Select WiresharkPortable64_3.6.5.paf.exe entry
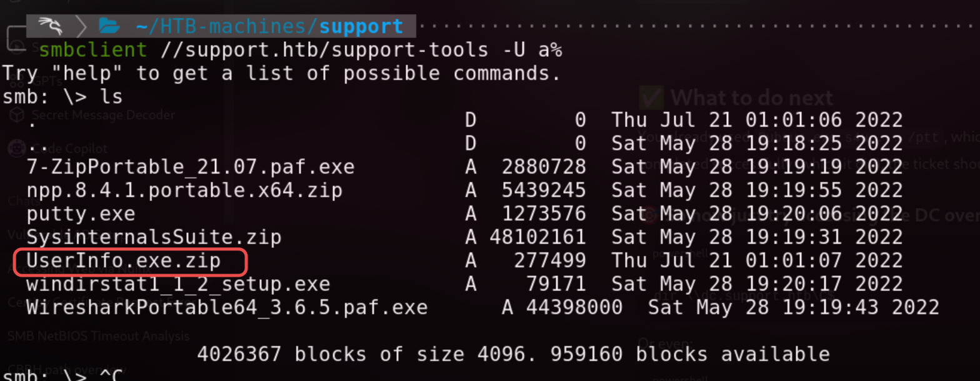 [227, 308]
